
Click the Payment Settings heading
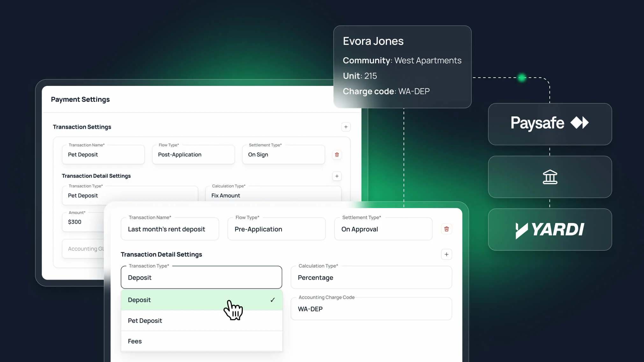pyautogui.click(x=80, y=100)
